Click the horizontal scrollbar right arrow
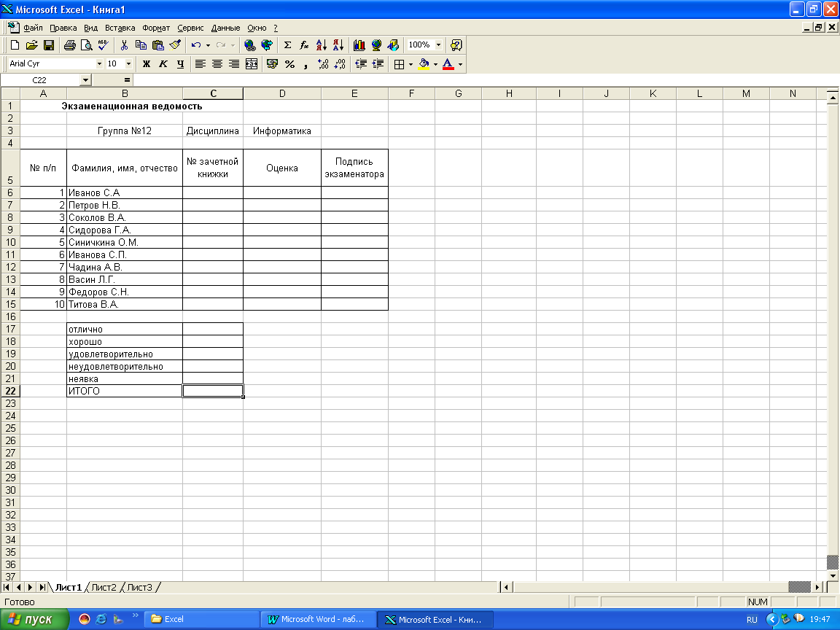 click(817, 588)
